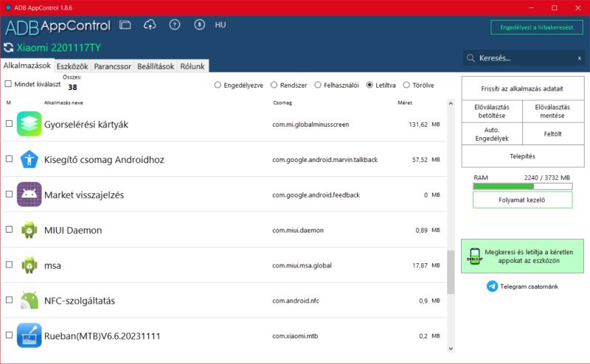The height and width of the screenshot is (364, 590).
Task: Sort by the Alkalmazás neve column header
Action: pyautogui.click(x=63, y=102)
